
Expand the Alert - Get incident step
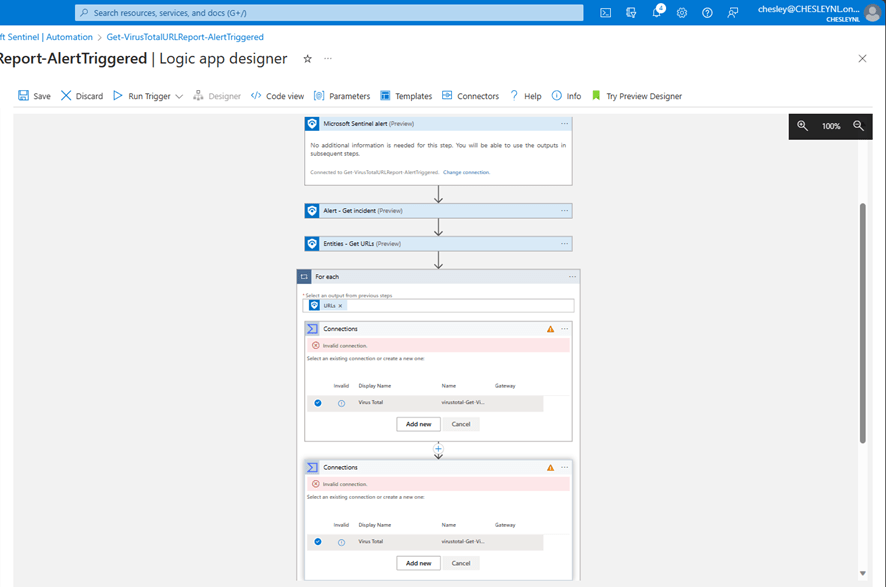438,211
